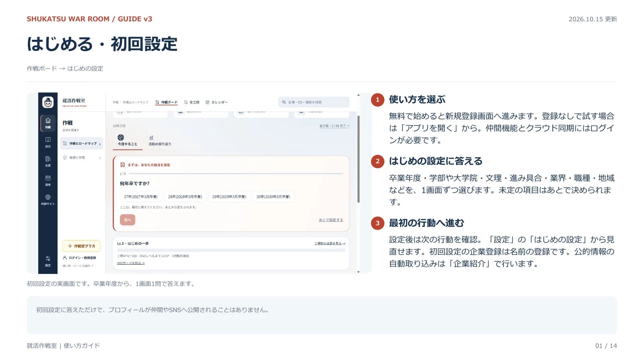The height and width of the screenshot is (362, 644).
Task: Select 27卒(2027年3月卒業) option
Action: (x=141, y=197)
